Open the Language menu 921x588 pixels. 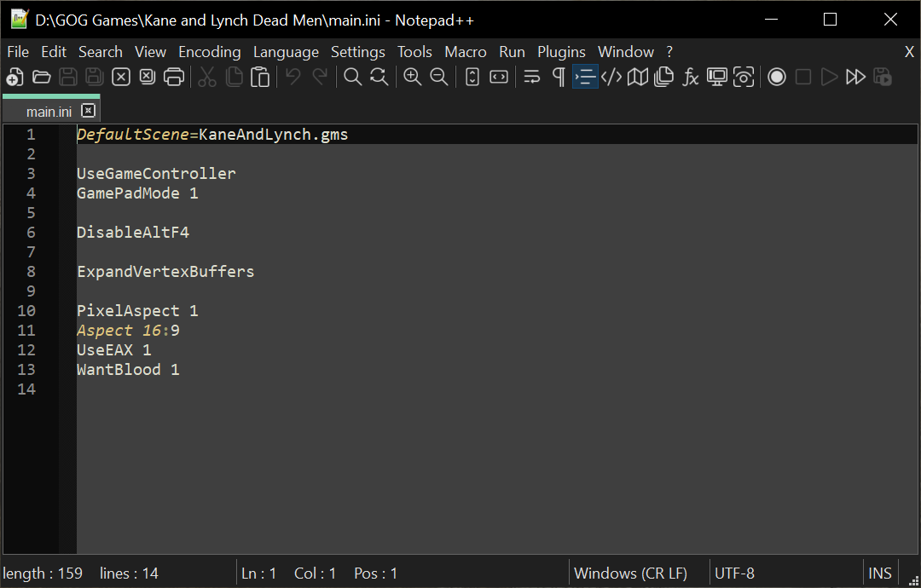click(286, 52)
